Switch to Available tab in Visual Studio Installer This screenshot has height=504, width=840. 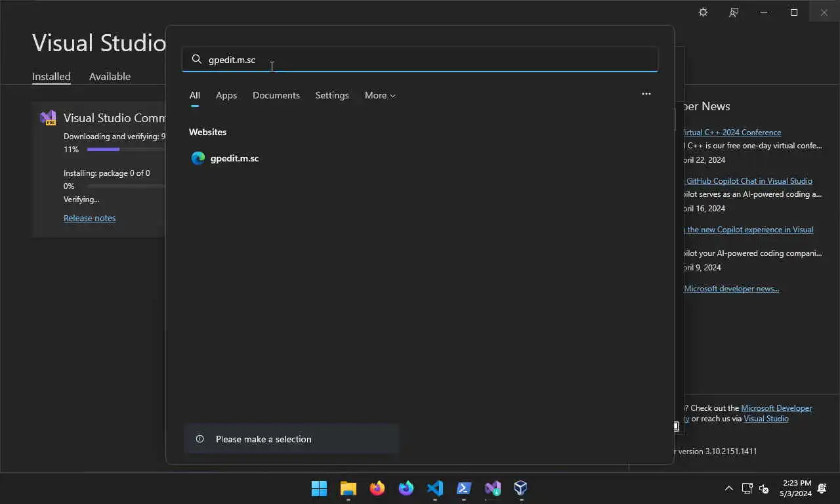tap(110, 76)
